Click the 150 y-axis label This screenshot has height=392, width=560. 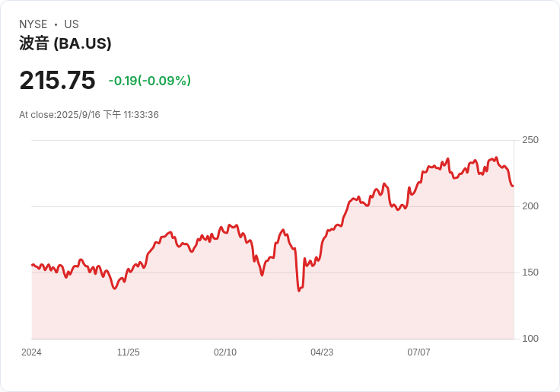[x=530, y=272]
